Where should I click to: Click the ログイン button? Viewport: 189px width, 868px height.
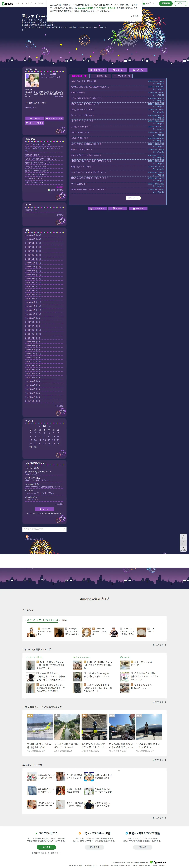(181, 3)
